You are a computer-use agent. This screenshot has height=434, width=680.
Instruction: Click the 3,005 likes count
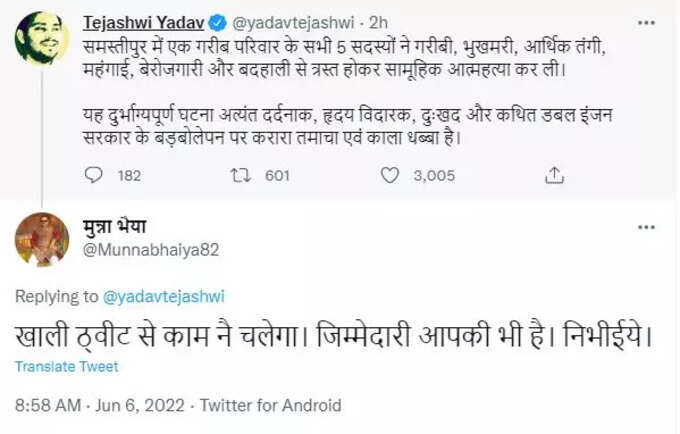434,176
